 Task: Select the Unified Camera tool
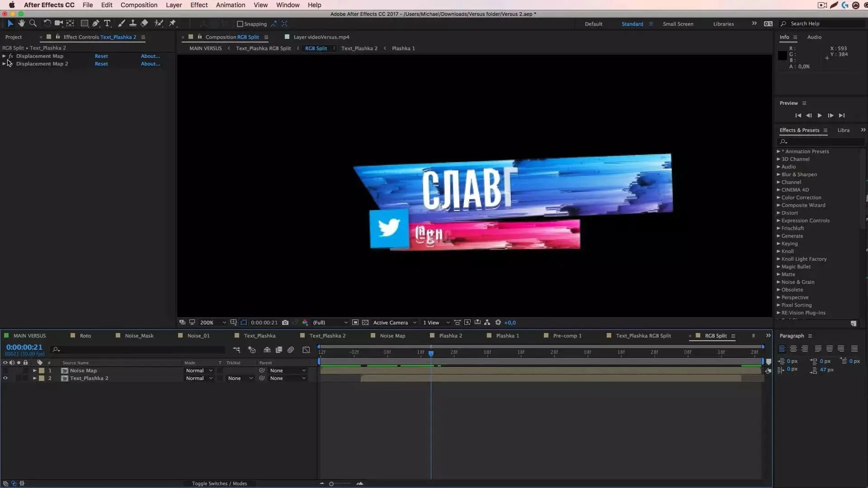pos(58,23)
